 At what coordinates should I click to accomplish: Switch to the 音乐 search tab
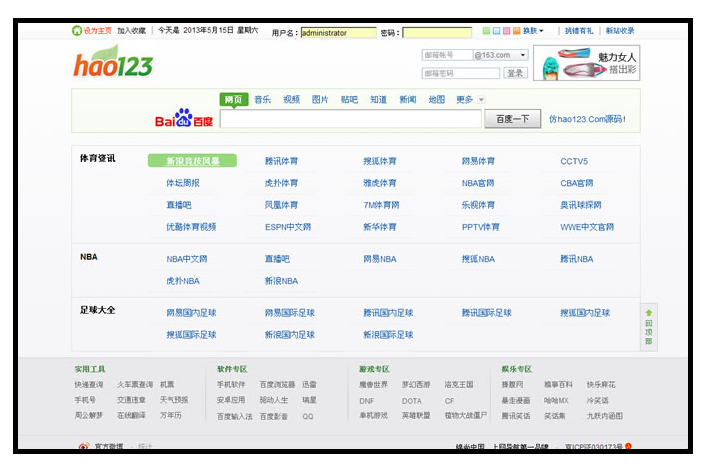click(x=263, y=99)
